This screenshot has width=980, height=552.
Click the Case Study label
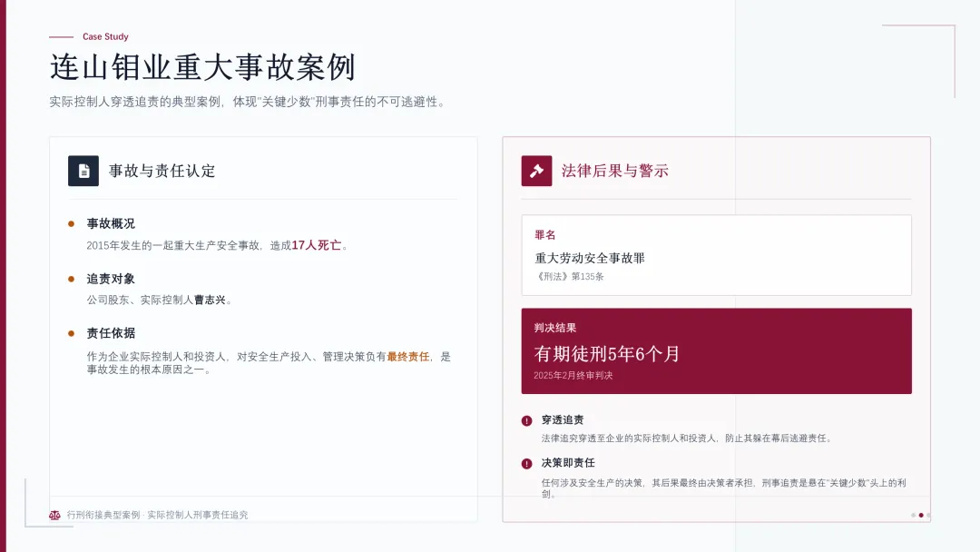(x=105, y=37)
